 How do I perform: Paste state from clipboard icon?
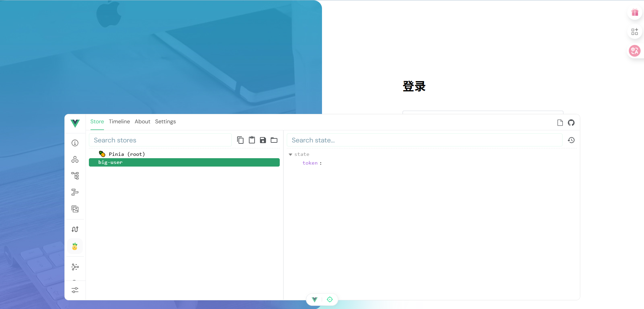coord(252,140)
